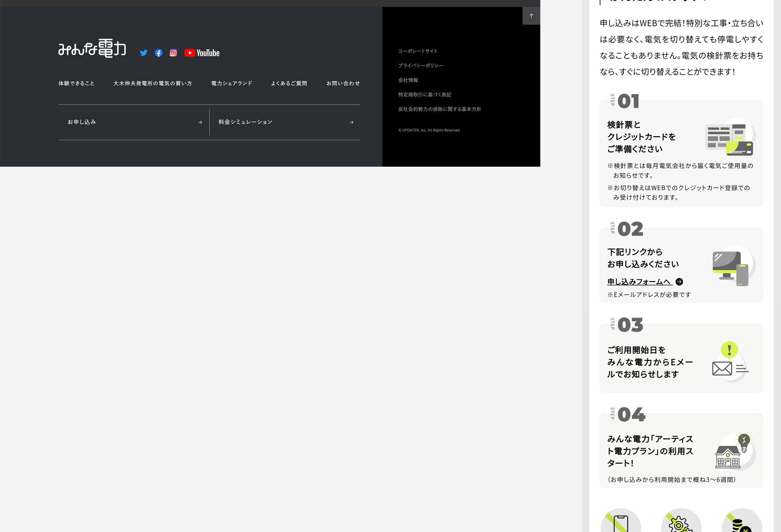The height and width of the screenshot is (532, 781).
Task: Open the コーポレートサイト link
Action: 417,51
